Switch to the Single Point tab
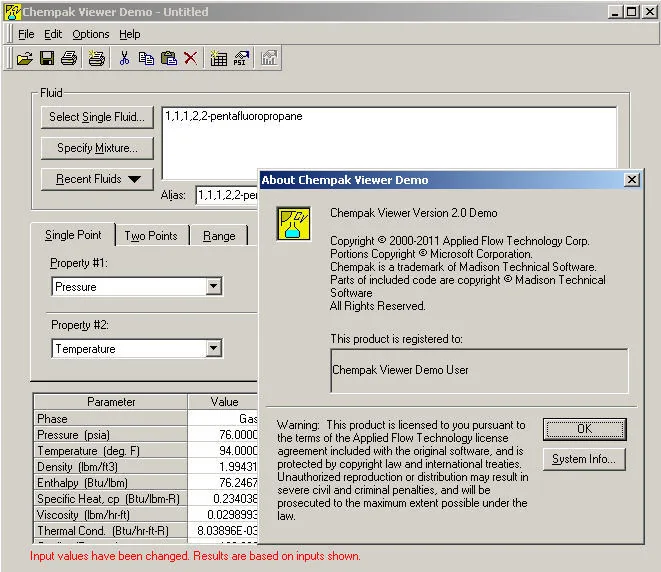The height and width of the screenshot is (572, 661). point(73,235)
